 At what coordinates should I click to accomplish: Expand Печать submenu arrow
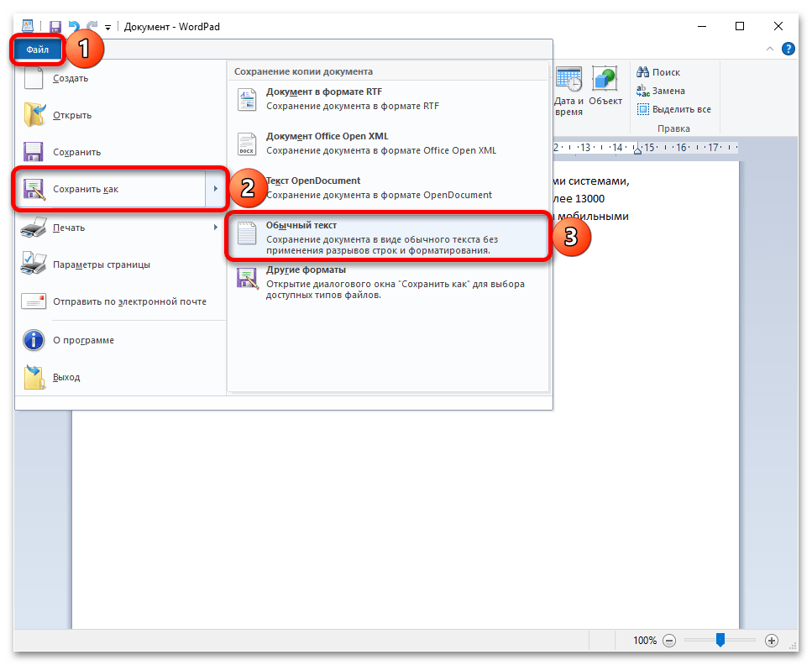tap(216, 228)
